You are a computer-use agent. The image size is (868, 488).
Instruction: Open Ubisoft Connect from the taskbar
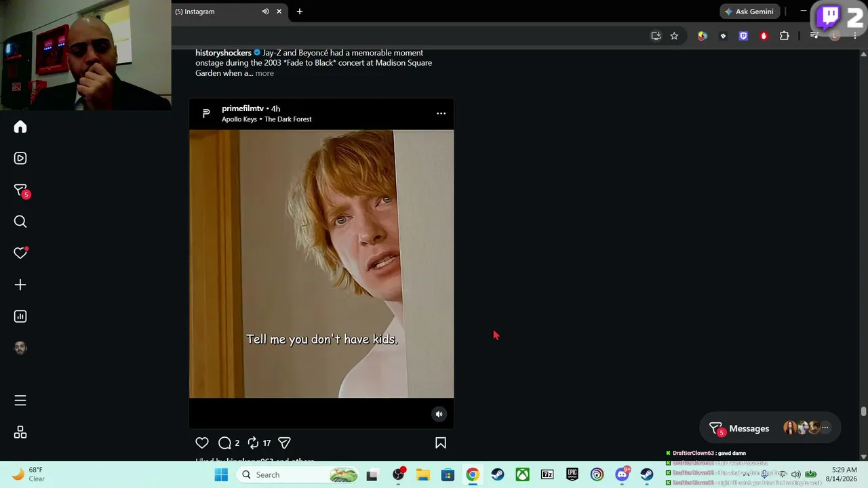(x=597, y=474)
